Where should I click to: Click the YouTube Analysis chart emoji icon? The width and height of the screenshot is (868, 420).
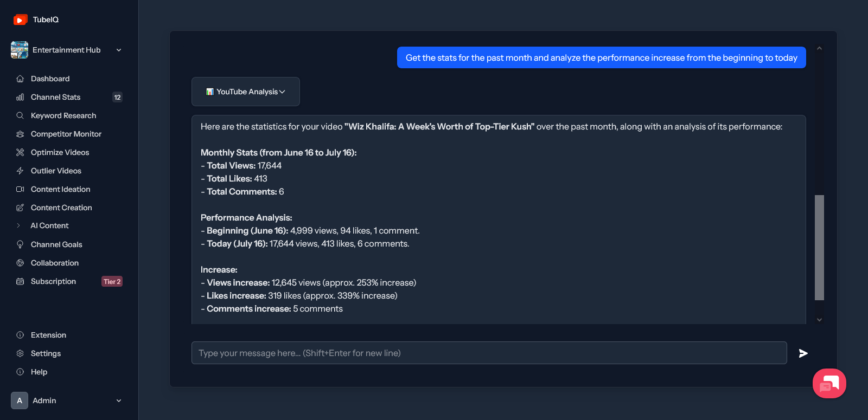pyautogui.click(x=209, y=92)
